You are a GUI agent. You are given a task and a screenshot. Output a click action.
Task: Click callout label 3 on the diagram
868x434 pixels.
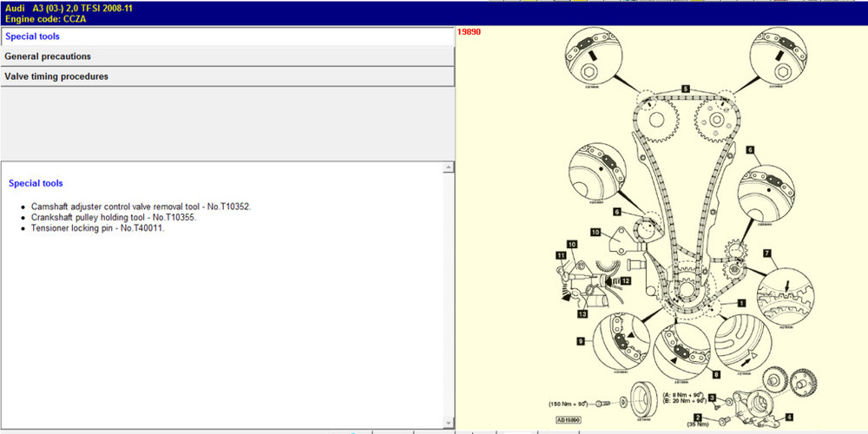point(713,397)
